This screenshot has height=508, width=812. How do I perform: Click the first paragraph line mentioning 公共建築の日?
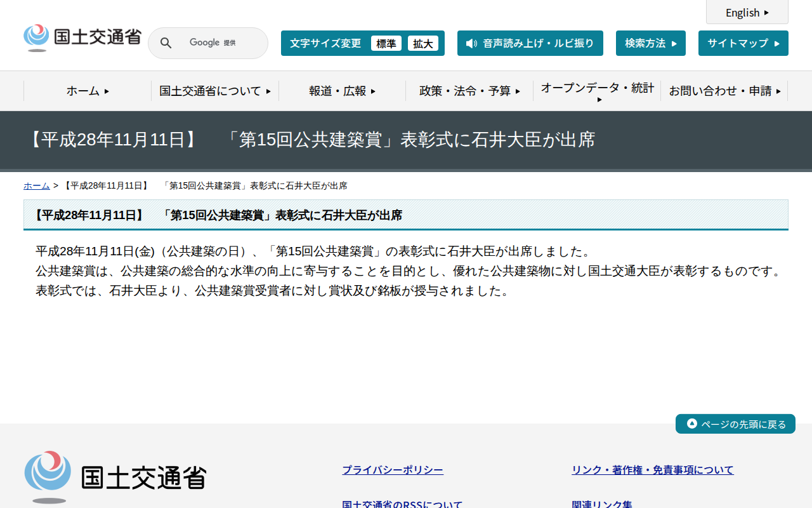(314, 251)
